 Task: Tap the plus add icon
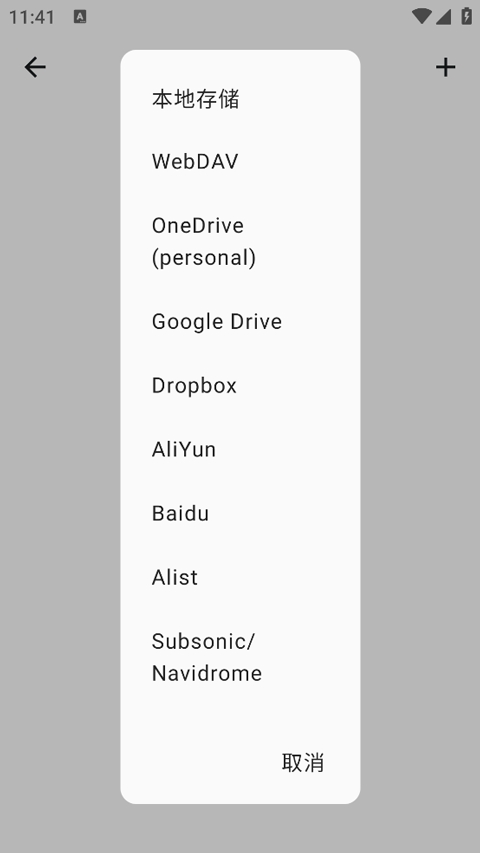[445, 67]
